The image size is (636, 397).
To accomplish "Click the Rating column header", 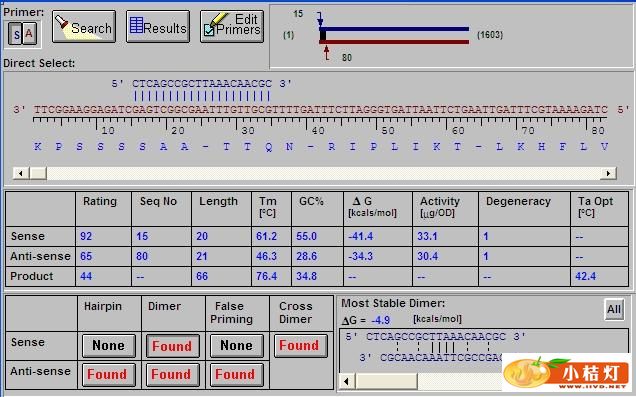I will [100, 201].
